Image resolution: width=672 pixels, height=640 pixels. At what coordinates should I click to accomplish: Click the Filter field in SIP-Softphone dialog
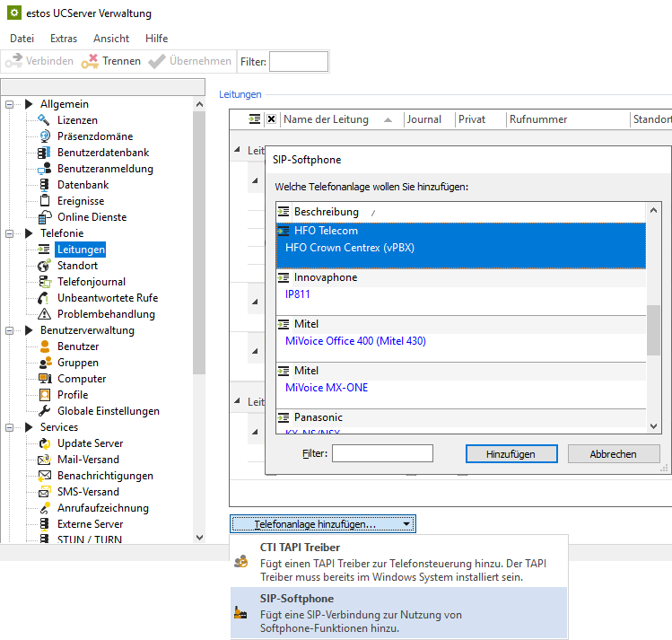(382, 454)
